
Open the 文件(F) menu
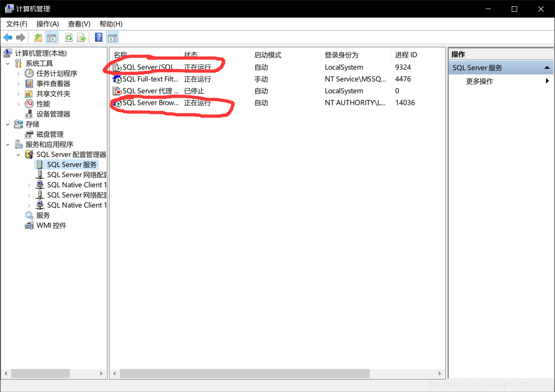pyautogui.click(x=17, y=24)
